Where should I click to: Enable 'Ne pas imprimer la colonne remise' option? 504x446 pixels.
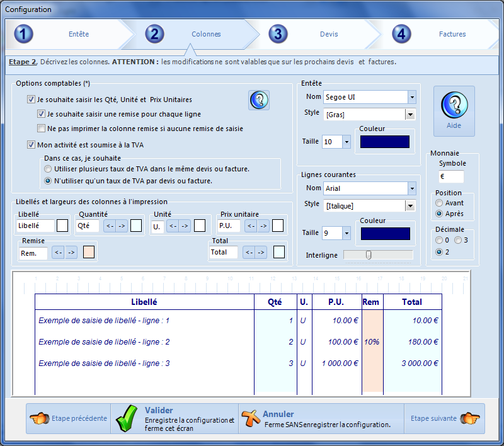tap(40, 129)
